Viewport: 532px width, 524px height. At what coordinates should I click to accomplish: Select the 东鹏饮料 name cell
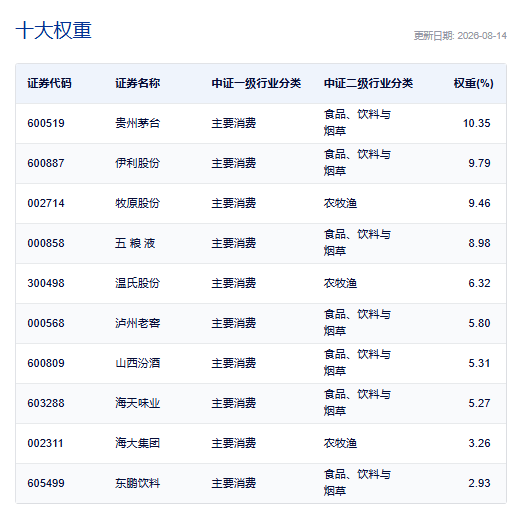[x=137, y=484]
